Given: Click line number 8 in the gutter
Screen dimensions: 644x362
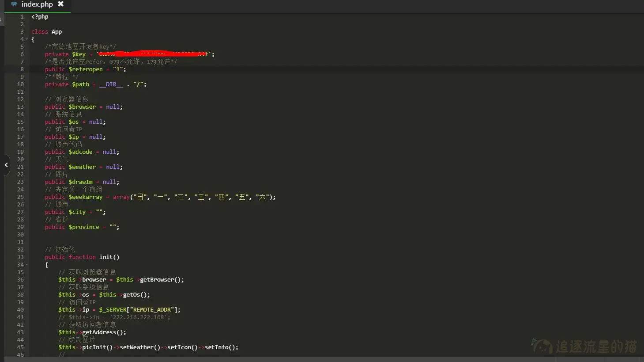Looking at the screenshot, I should click(x=22, y=69).
